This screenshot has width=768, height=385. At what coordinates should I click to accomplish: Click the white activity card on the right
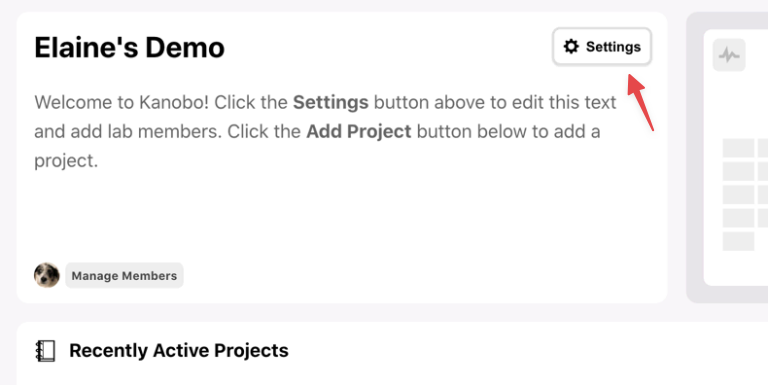pyautogui.click(x=736, y=157)
